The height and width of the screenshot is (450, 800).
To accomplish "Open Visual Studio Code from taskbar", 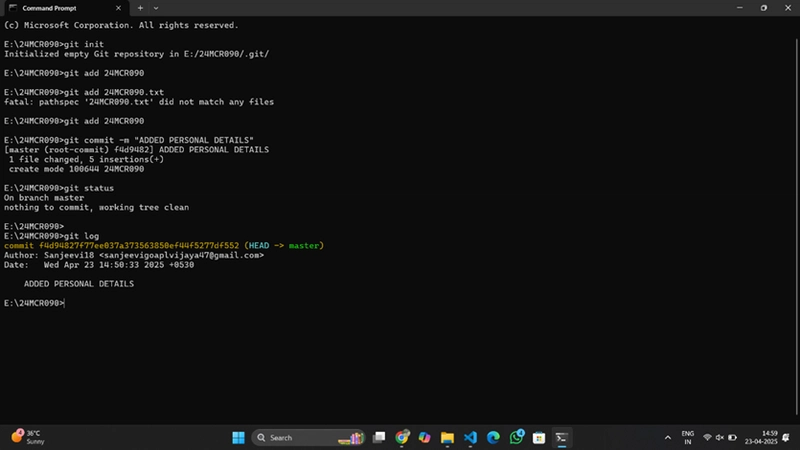I will [470, 438].
